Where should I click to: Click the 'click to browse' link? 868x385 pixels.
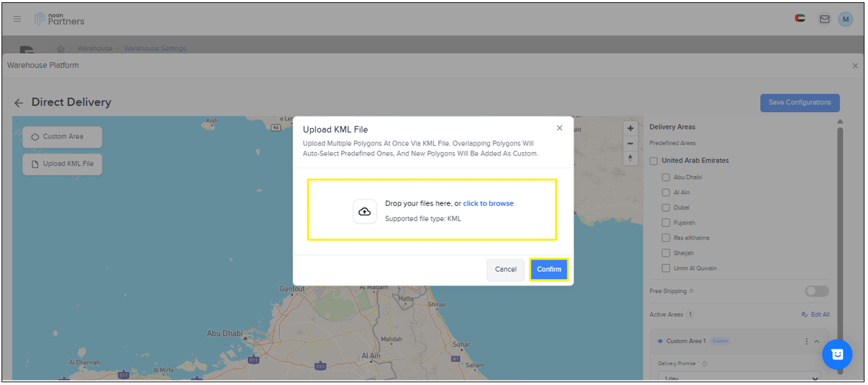488,203
